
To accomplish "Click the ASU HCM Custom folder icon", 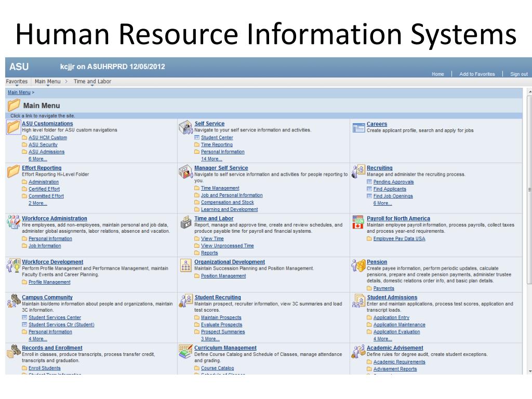I will pyautogui.click(x=24, y=137).
